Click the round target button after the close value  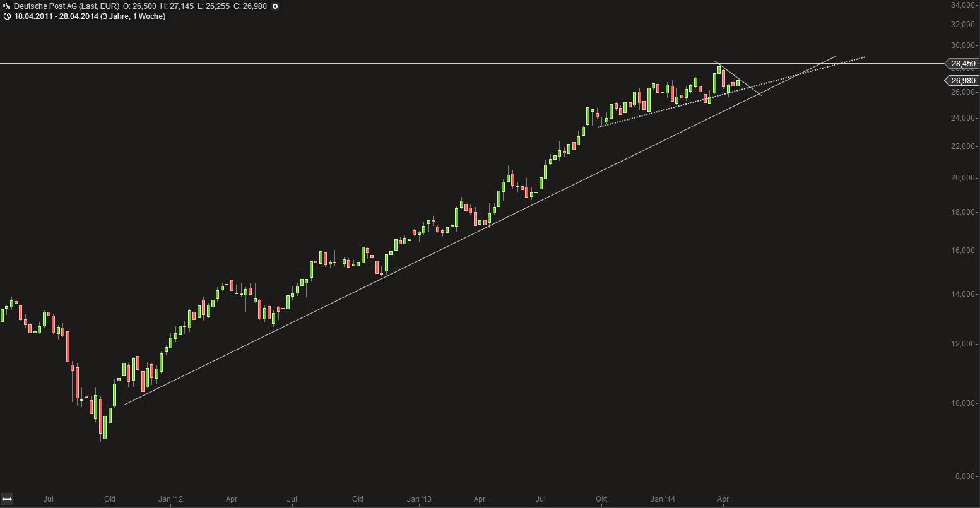point(275,6)
